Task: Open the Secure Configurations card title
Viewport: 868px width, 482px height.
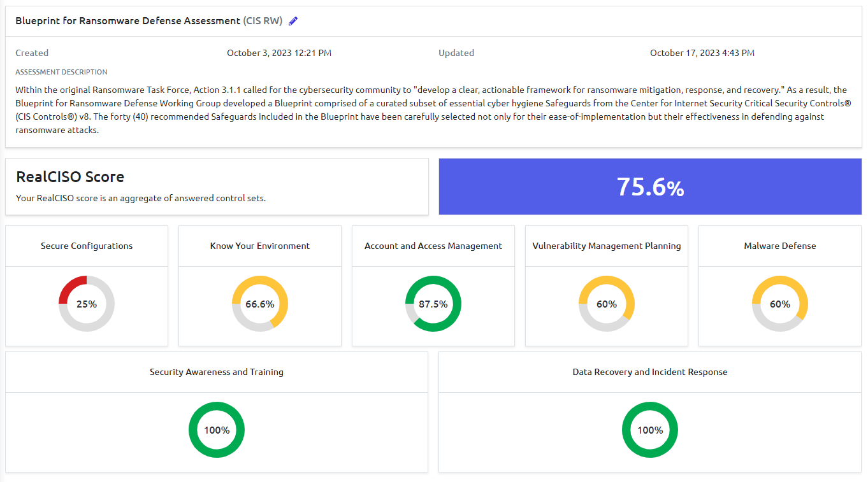Action: click(x=87, y=246)
